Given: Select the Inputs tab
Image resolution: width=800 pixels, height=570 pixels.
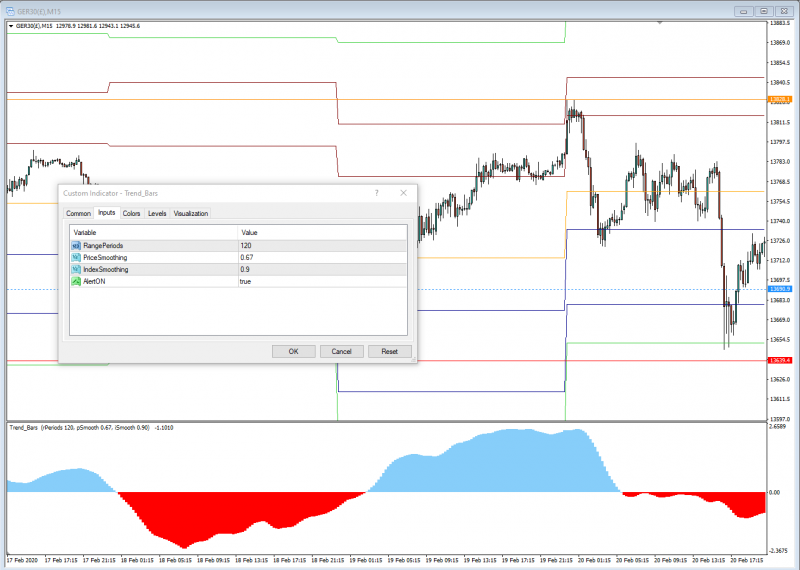Looking at the screenshot, I should pos(107,213).
